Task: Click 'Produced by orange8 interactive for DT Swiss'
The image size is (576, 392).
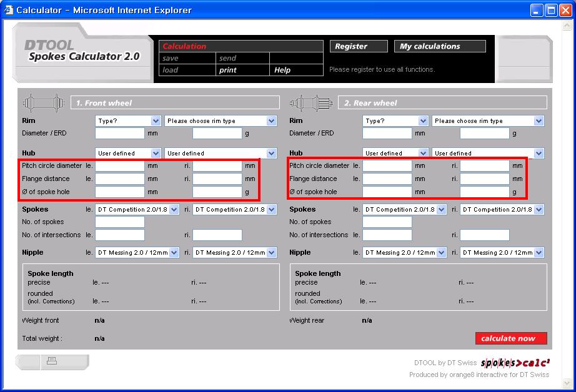Action: tap(479, 375)
